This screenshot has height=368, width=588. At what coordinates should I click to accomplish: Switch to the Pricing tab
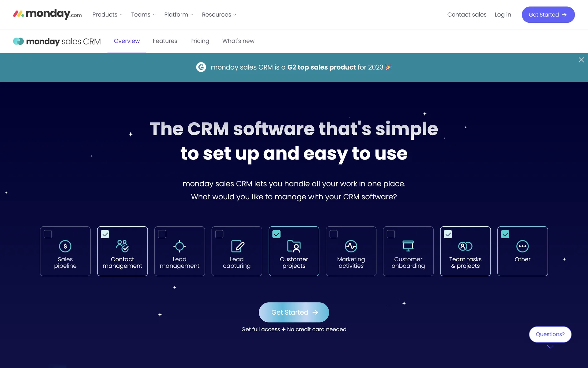coord(200,41)
